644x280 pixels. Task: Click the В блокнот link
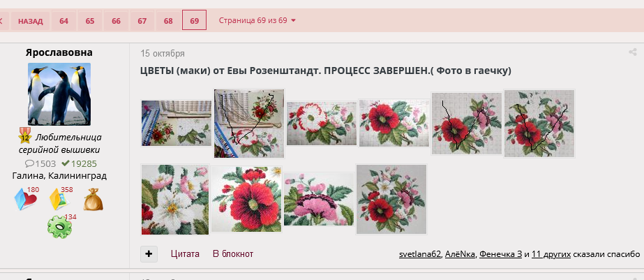pos(233,254)
